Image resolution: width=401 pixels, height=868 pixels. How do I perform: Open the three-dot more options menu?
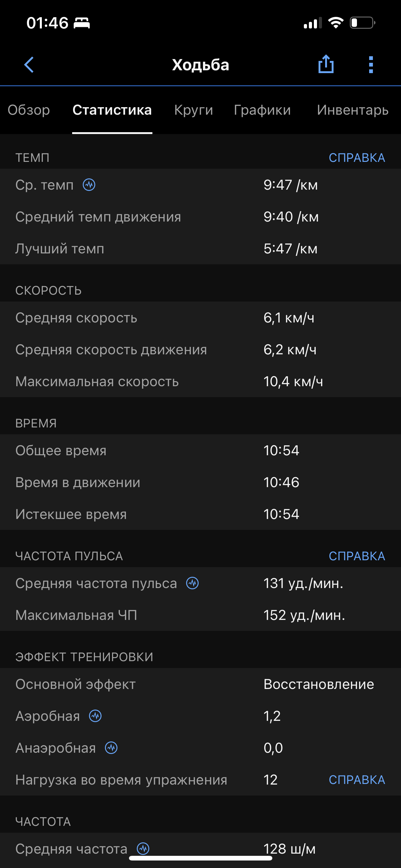[x=371, y=64]
